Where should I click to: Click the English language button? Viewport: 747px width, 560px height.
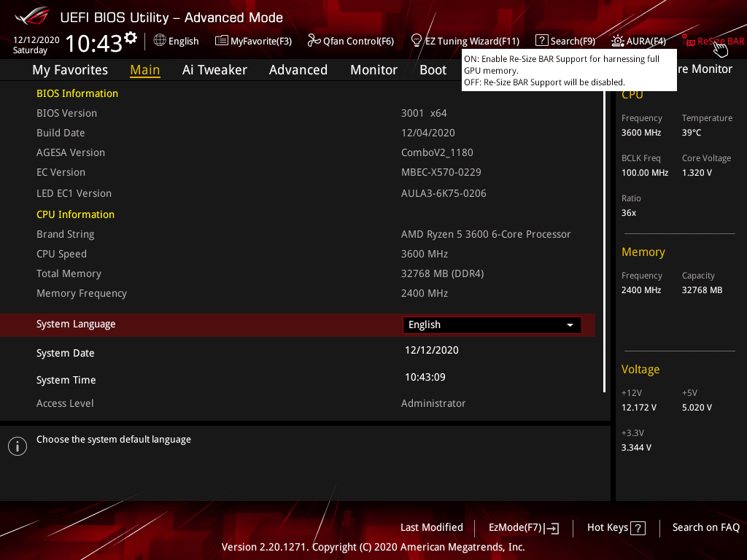click(177, 41)
